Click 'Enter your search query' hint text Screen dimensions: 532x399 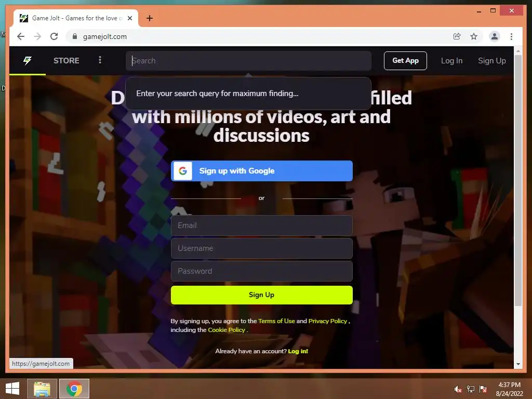(x=217, y=94)
